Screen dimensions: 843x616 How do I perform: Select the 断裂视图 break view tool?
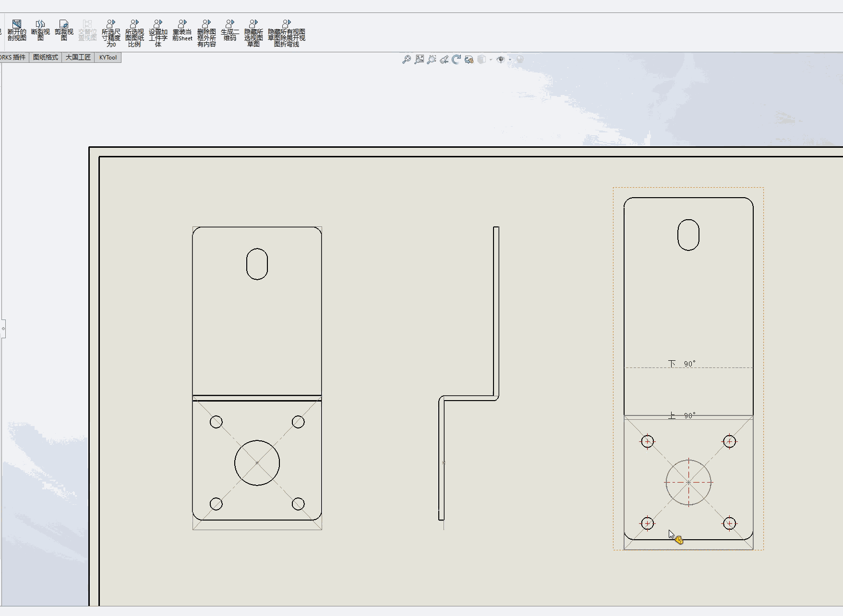pos(40,30)
